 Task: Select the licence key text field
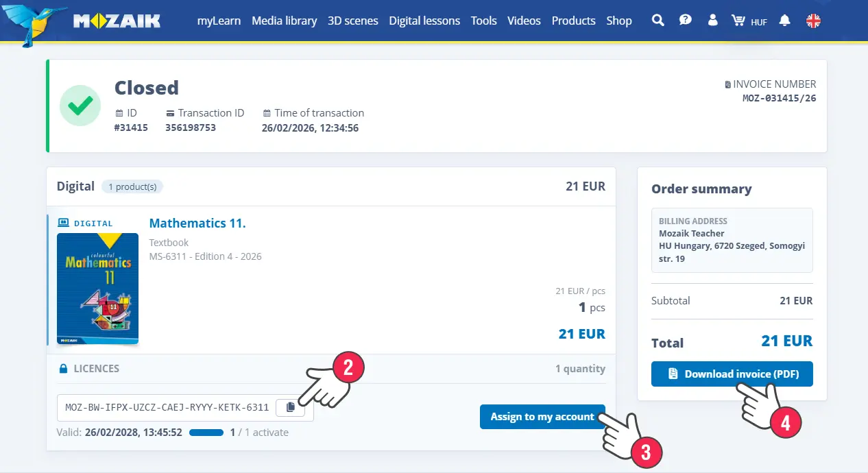click(x=167, y=407)
